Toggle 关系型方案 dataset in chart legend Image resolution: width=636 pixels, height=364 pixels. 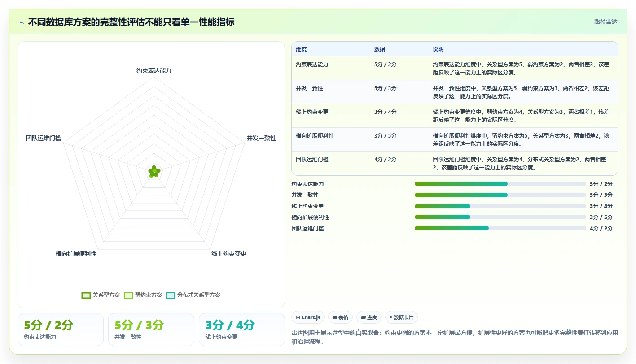[x=101, y=295]
